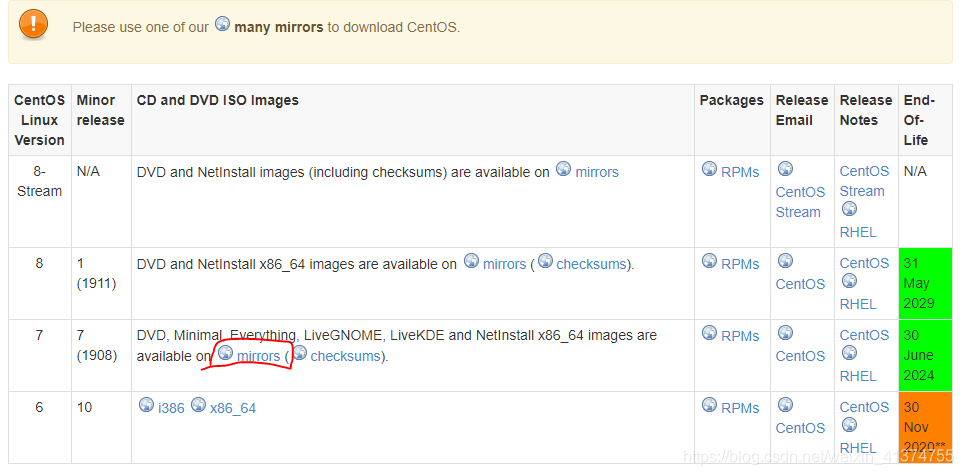Open RHEL release notes for version 8
The image size is (964, 475).
pyautogui.click(x=858, y=304)
